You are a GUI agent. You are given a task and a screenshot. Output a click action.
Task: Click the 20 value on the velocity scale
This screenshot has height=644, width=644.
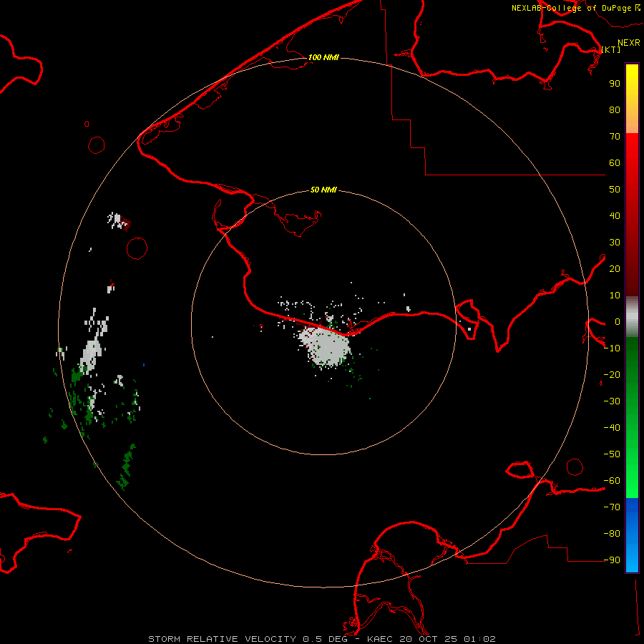click(615, 269)
